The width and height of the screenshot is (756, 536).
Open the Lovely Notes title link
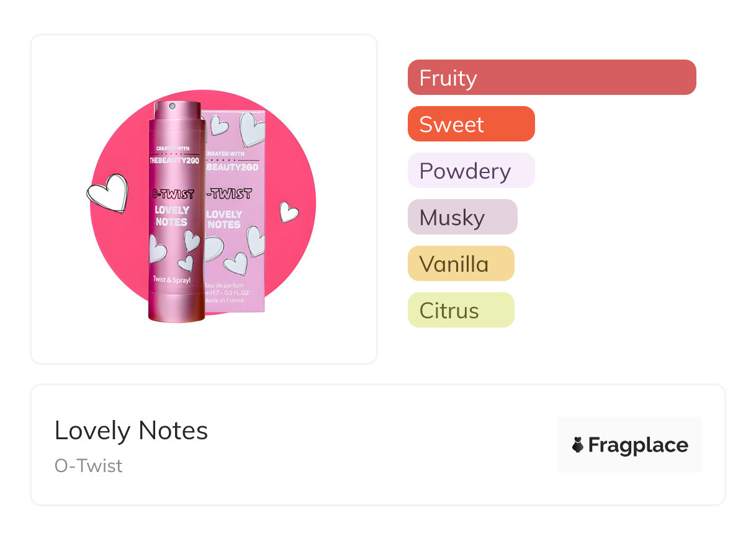131,431
